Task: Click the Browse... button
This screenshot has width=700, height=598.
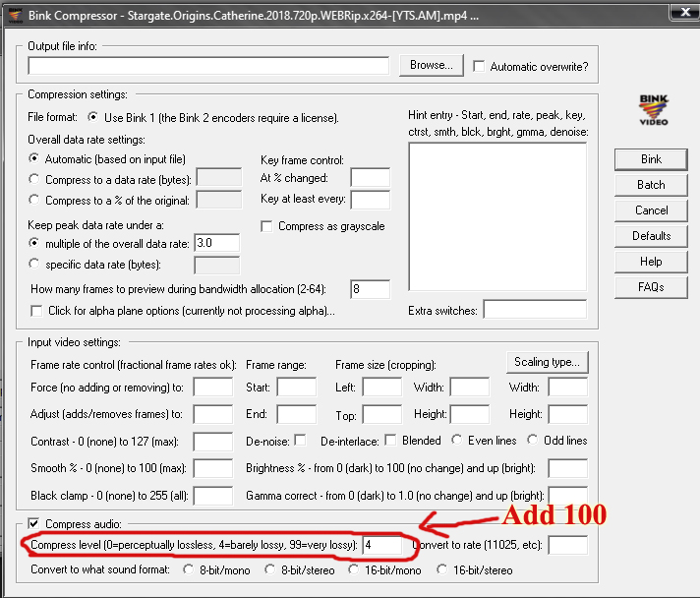Action: point(432,65)
